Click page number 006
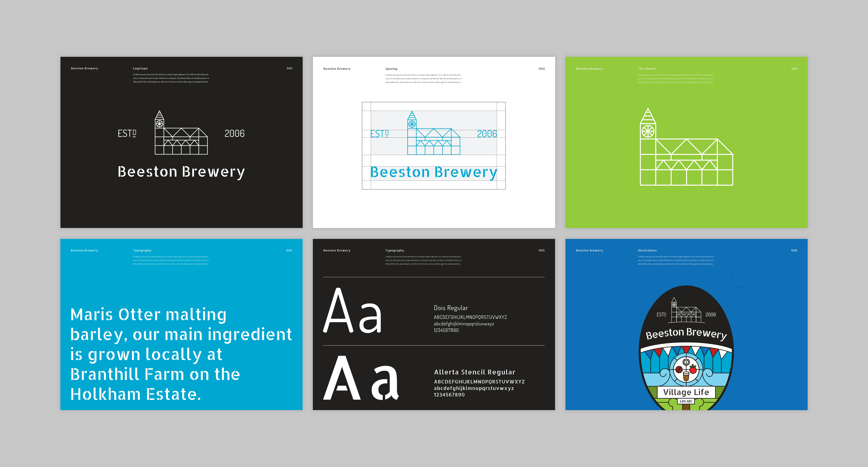 pyautogui.click(x=794, y=251)
